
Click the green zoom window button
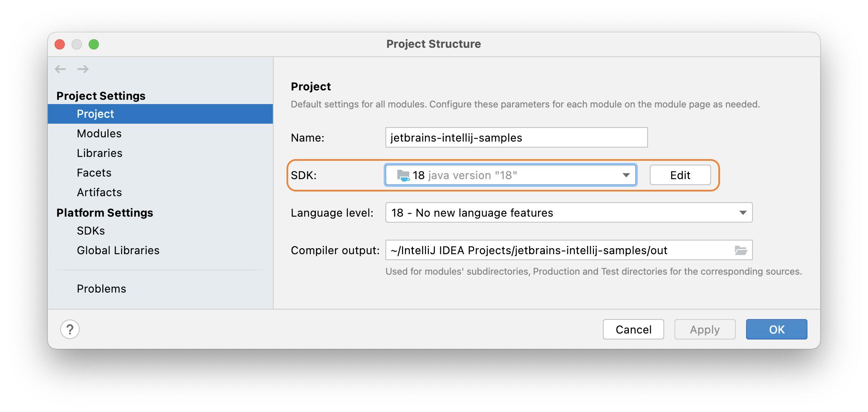(94, 44)
